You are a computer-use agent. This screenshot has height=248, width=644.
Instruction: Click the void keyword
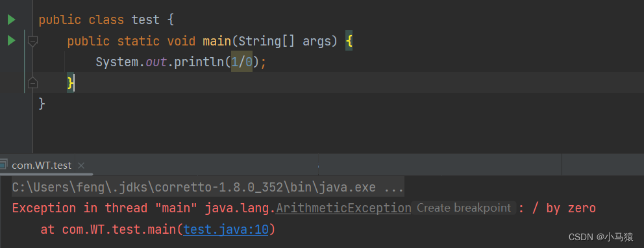pos(181,41)
